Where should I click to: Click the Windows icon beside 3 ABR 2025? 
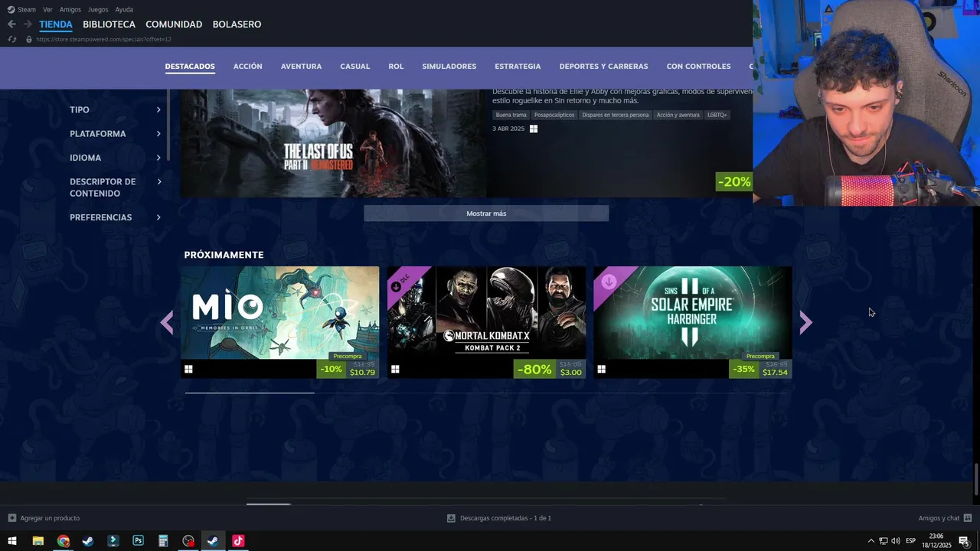pyautogui.click(x=534, y=129)
